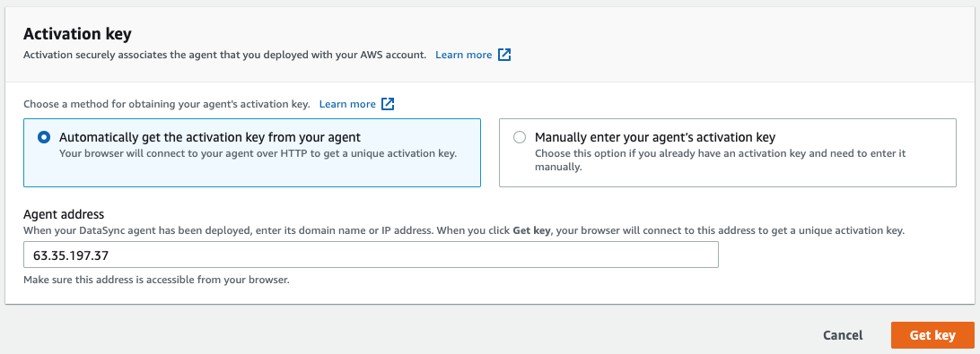Click the Activation key heading

(77, 33)
